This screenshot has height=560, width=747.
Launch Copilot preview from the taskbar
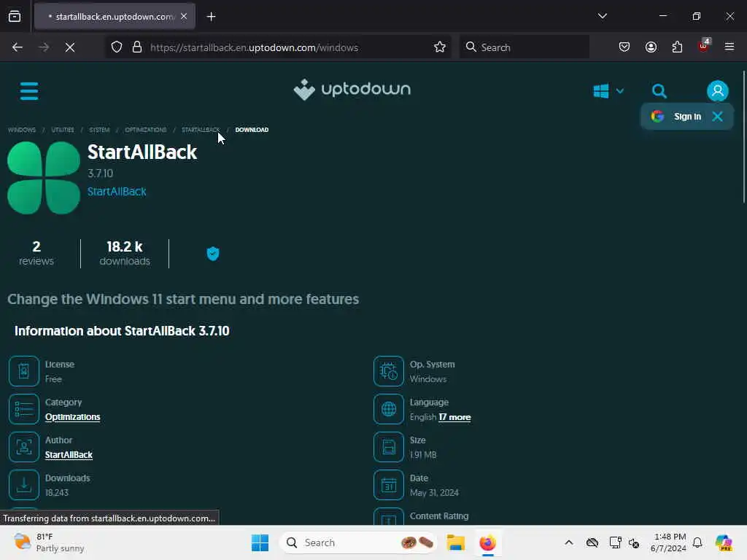tap(723, 542)
